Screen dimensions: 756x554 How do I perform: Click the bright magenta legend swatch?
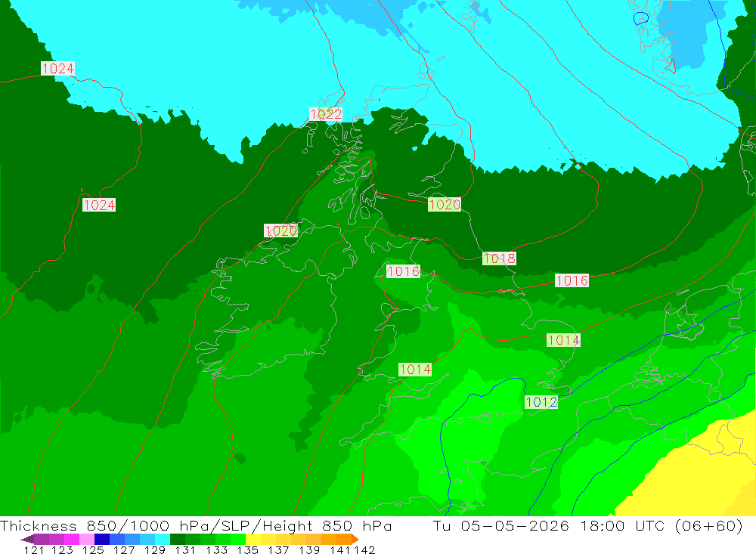(x=71, y=539)
